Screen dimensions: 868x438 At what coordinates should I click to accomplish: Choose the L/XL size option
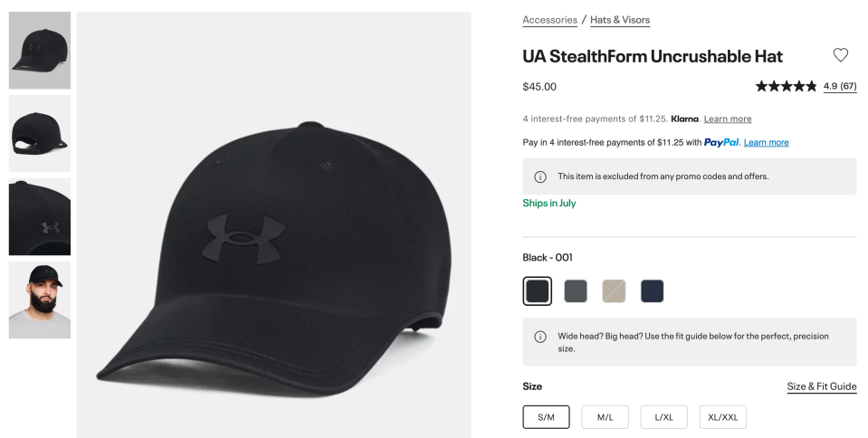click(663, 417)
